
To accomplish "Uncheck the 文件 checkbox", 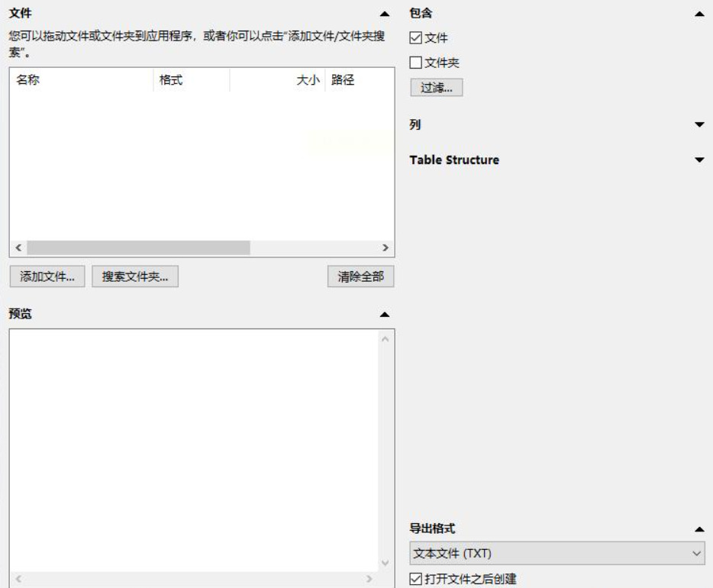I will pyautogui.click(x=415, y=37).
